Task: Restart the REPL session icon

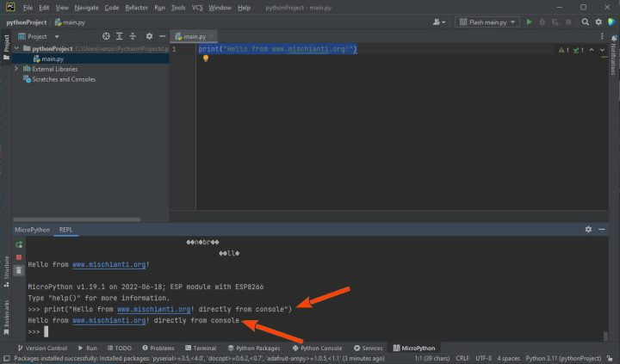Action: tap(19, 244)
